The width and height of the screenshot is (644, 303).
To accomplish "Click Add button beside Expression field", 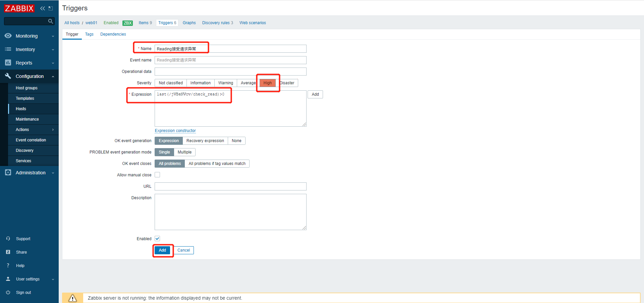I will 315,94.
